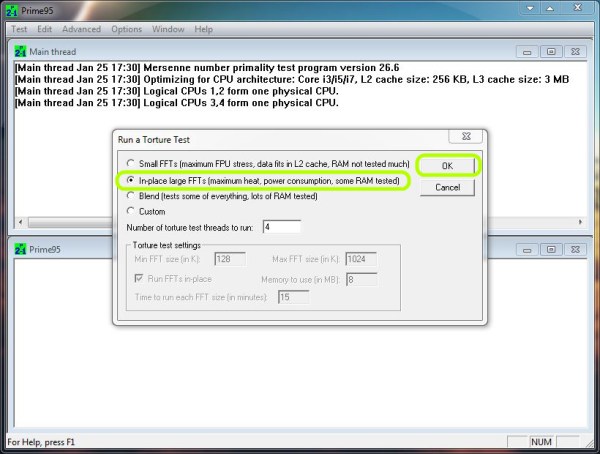The image size is (600, 454).
Task: Close the lower Prime95 child window
Action: tap(575, 250)
